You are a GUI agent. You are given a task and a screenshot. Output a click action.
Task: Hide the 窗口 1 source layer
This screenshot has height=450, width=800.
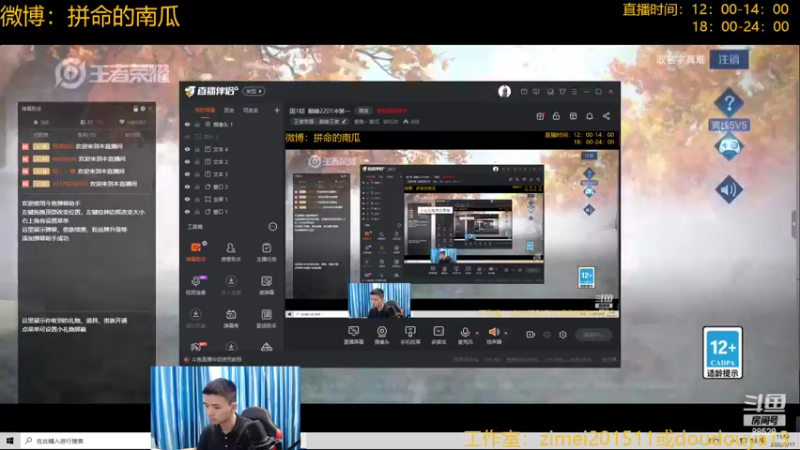187,212
